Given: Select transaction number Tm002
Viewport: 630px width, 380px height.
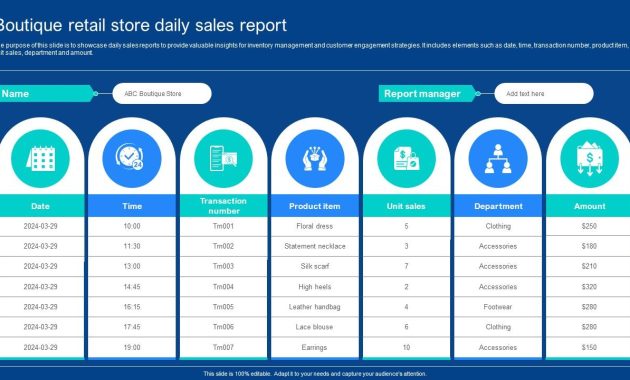Looking at the screenshot, I should 223,246.
